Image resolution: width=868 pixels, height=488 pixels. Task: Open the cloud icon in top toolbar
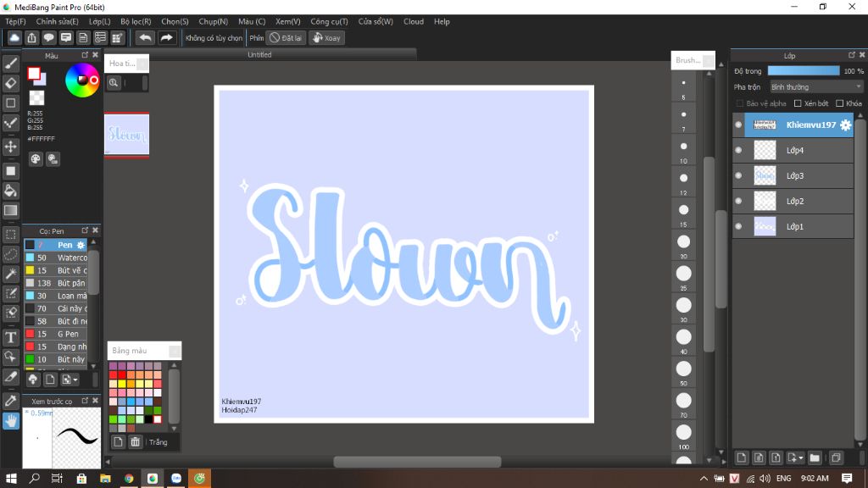click(14, 37)
